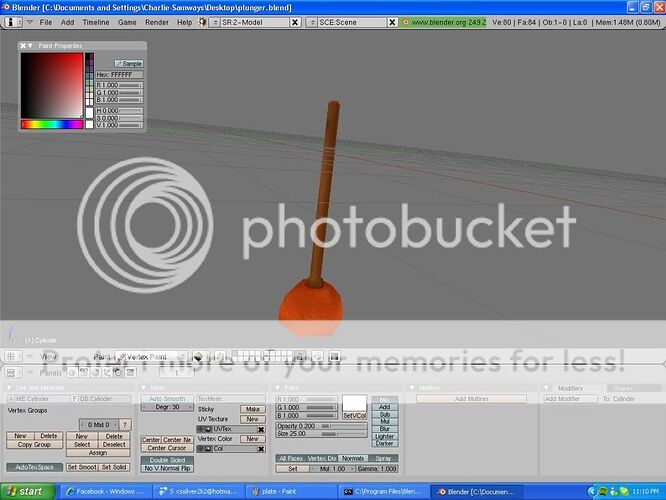Image resolution: width=666 pixels, height=500 pixels.
Task: Toggle AutoTexSpace button
Action: [34, 467]
